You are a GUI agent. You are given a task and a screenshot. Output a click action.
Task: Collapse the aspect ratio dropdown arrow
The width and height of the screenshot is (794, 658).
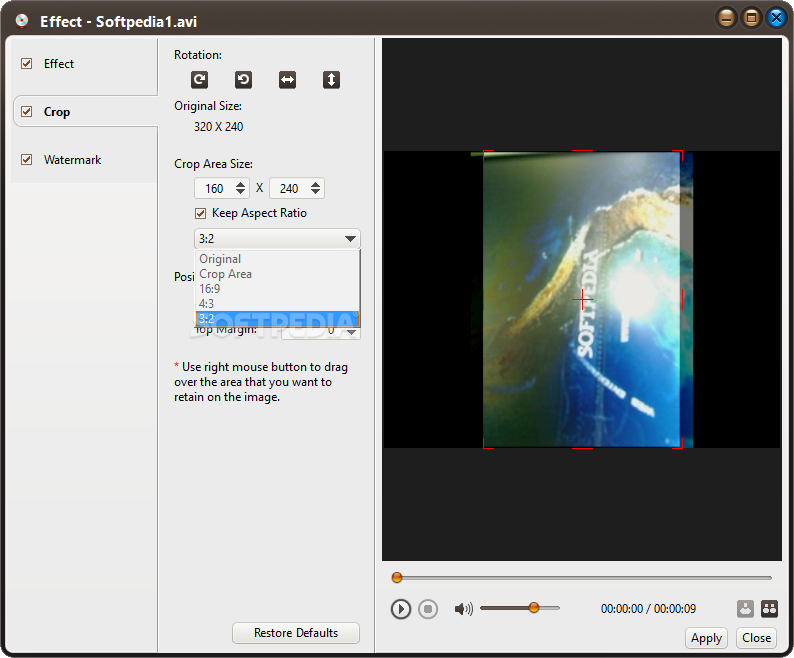[x=350, y=239]
